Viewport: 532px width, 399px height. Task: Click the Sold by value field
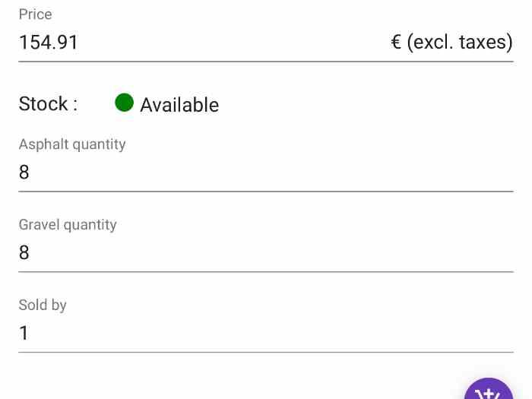[266, 334]
